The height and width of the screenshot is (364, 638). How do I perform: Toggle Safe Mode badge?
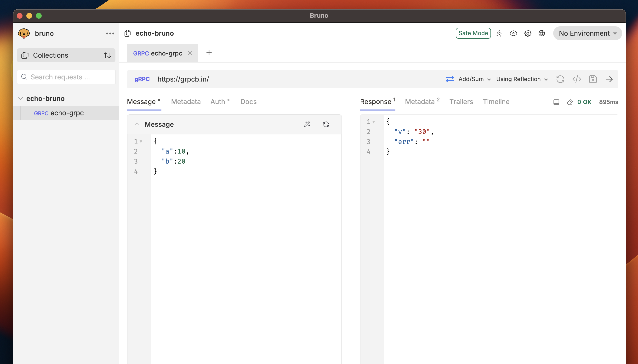click(x=473, y=33)
